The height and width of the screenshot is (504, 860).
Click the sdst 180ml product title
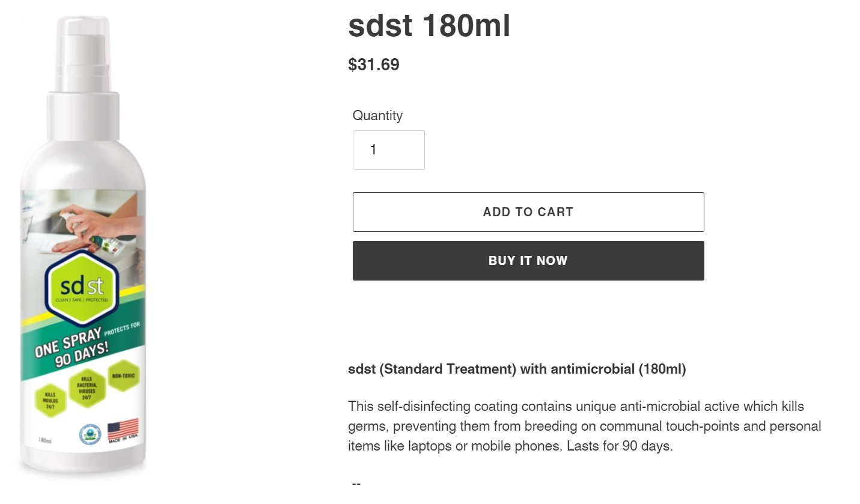(x=429, y=25)
